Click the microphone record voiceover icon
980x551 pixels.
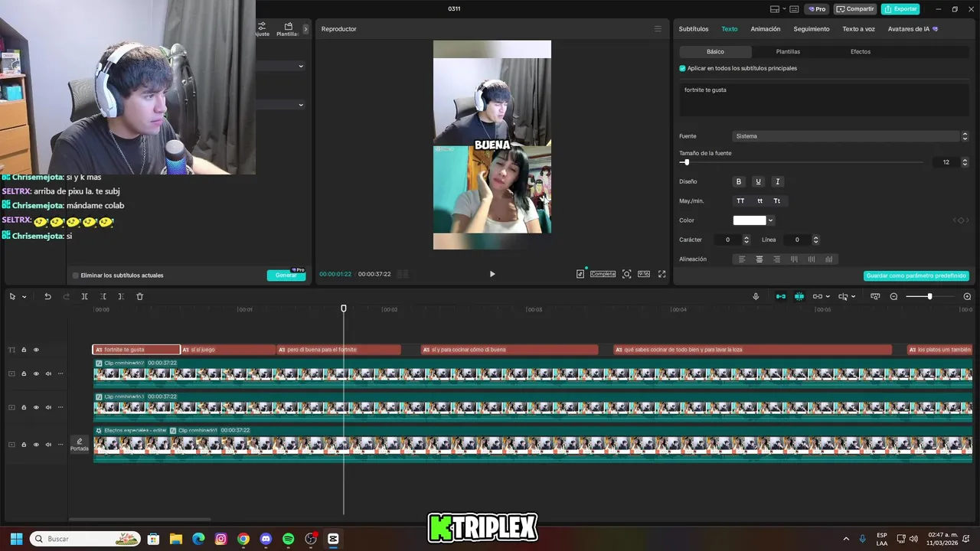[756, 296]
